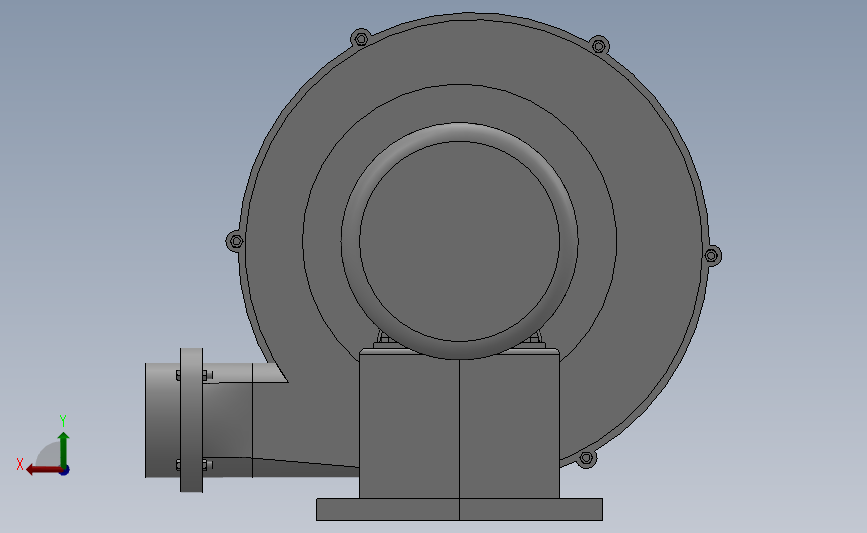Select the outlet pipe end section
This screenshot has height=533, width=867.
[163, 420]
